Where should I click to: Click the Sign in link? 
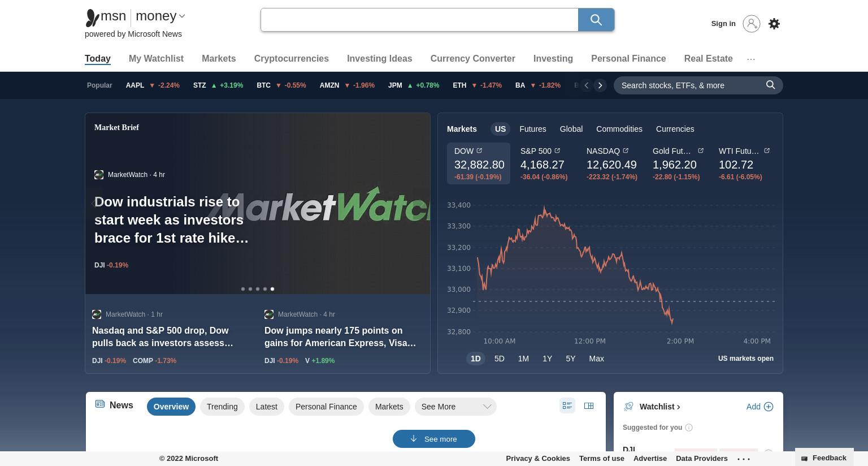click(723, 24)
